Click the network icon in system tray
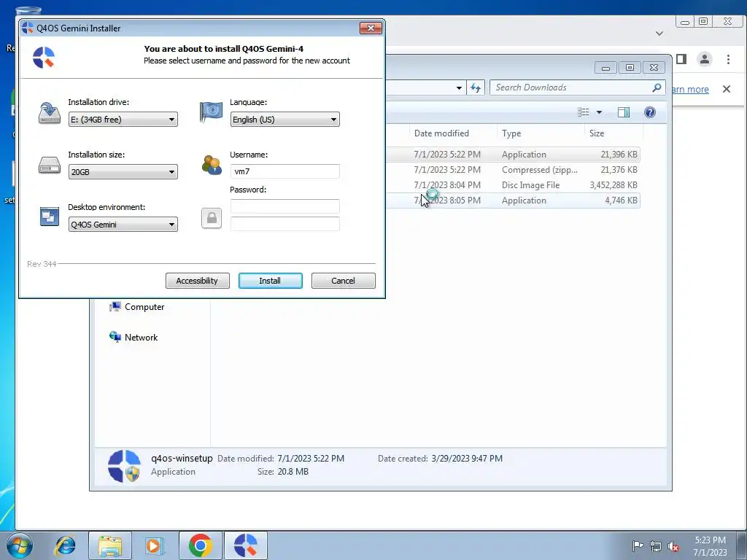Screen dimensions: 747x560 click(656, 546)
